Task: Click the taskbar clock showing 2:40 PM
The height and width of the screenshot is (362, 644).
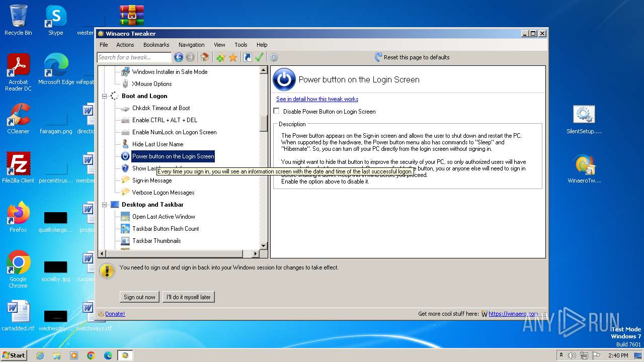Action: pyautogui.click(x=618, y=355)
